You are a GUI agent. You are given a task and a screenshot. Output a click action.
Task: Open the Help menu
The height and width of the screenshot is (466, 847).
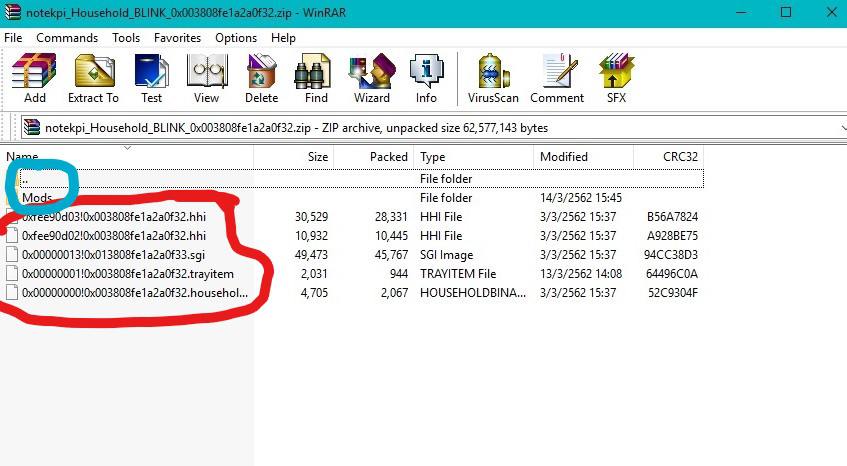coord(283,38)
